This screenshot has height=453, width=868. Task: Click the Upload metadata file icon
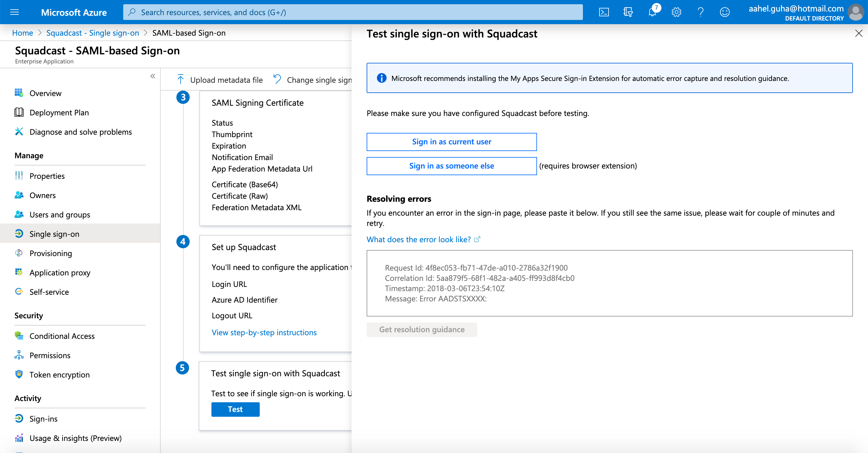[181, 79]
